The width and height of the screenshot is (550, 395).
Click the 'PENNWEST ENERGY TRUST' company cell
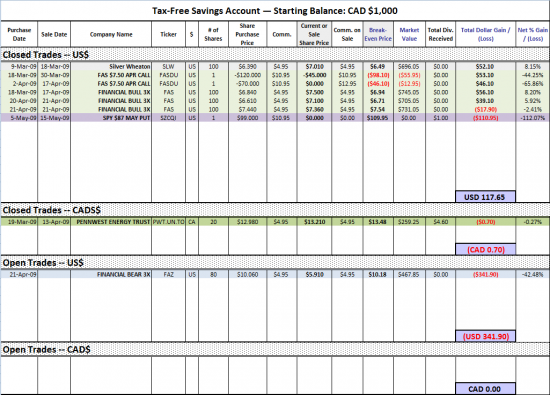[x=111, y=222]
